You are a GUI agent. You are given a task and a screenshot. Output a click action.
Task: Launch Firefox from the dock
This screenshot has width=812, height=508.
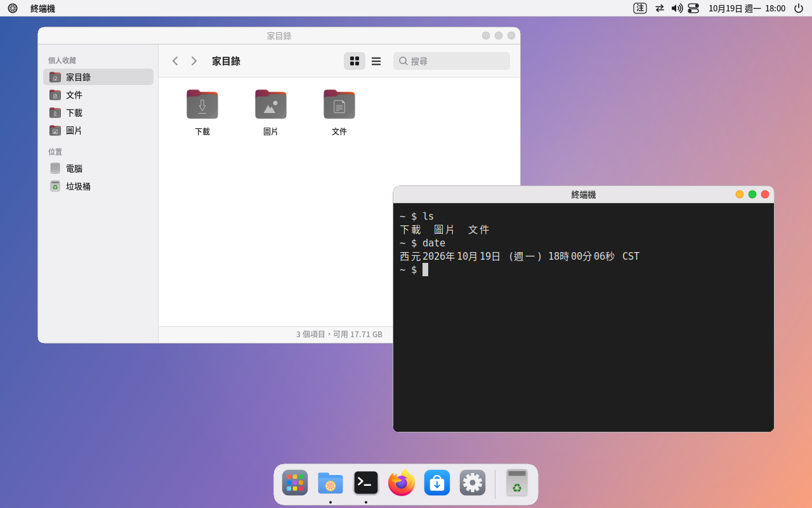click(x=402, y=483)
